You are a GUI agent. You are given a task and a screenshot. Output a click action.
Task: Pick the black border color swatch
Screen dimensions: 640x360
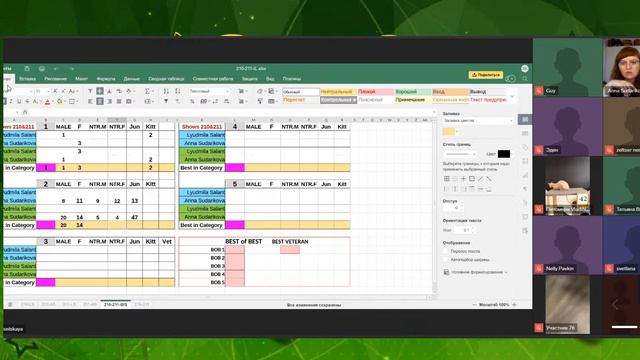pyautogui.click(x=504, y=154)
